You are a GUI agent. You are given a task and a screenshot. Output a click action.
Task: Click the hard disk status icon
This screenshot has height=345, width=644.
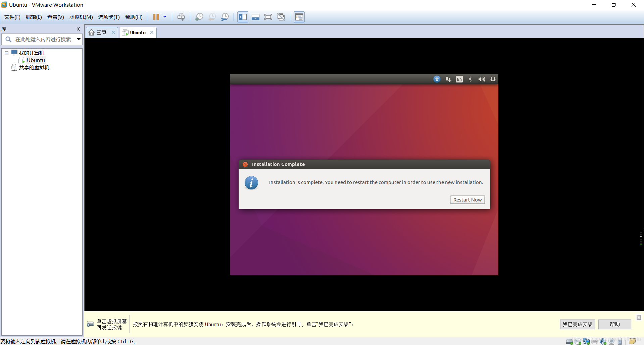pos(569,342)
